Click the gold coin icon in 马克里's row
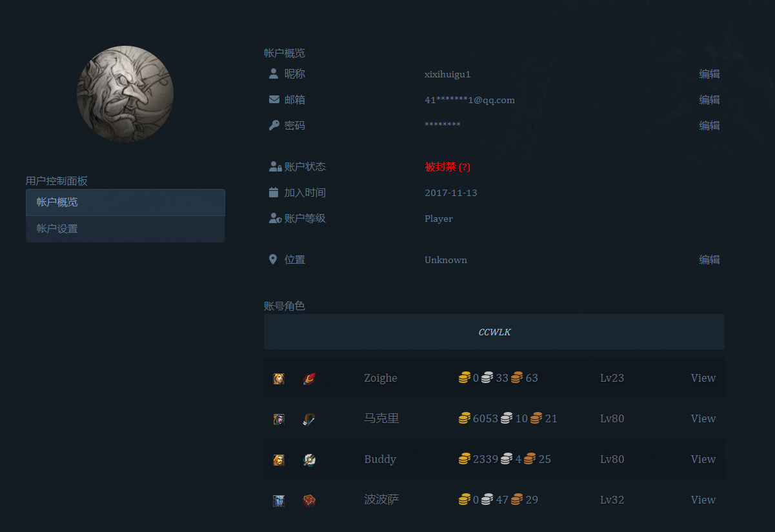This screenshot has width=775, height=532. [x=465, y=419]
